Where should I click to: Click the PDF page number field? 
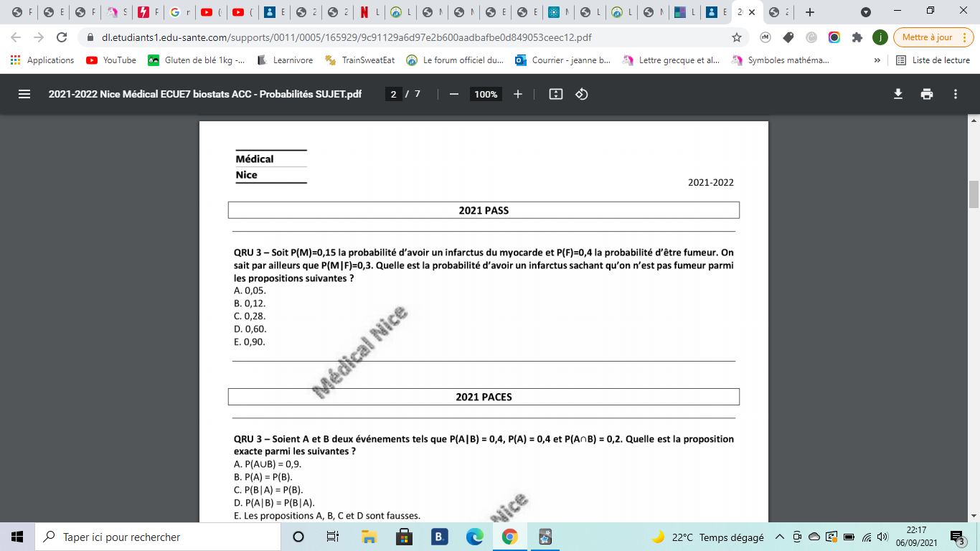[392, 94]
